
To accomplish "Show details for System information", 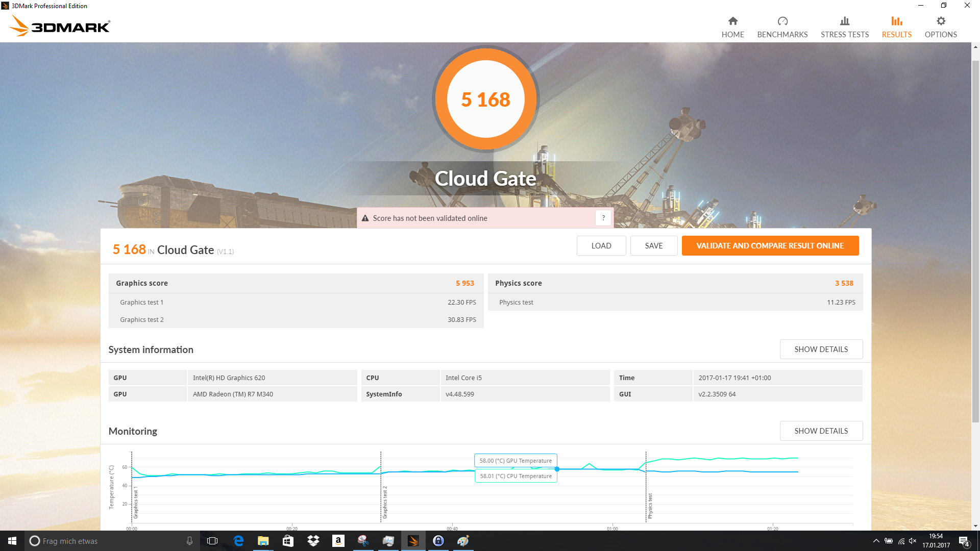I will (821, 349).
